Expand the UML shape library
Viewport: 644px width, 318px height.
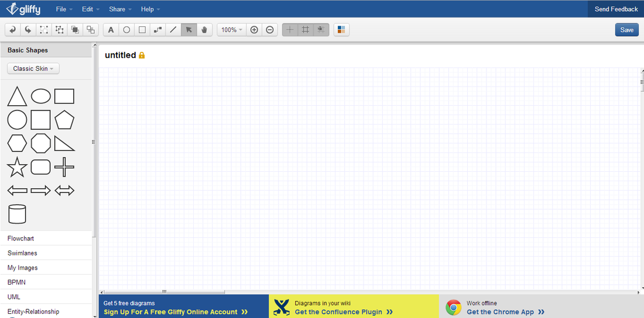[x=46, y=296]
